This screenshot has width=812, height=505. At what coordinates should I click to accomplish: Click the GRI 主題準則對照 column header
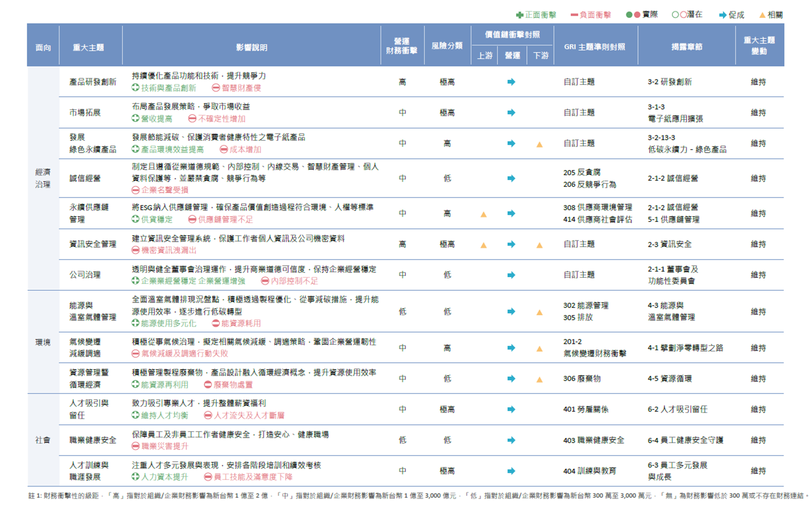594,47
